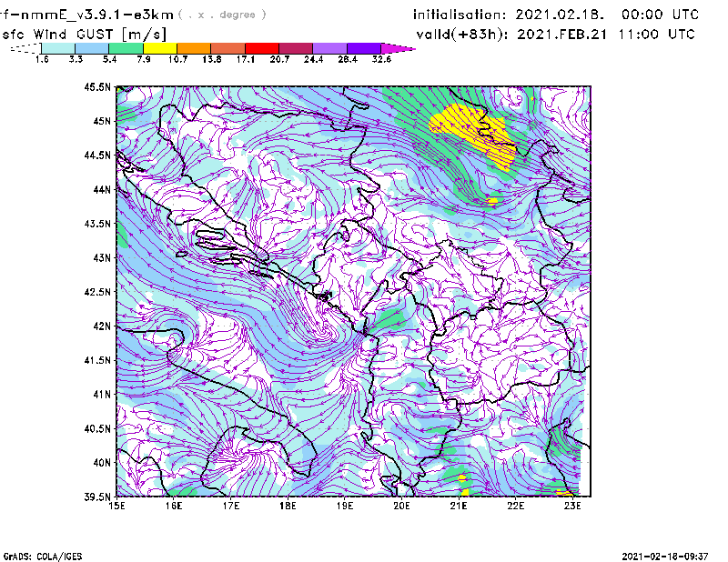Screen dimensions: 728x562
Task: Click the 44N latitude label
Action: point(102,189)
